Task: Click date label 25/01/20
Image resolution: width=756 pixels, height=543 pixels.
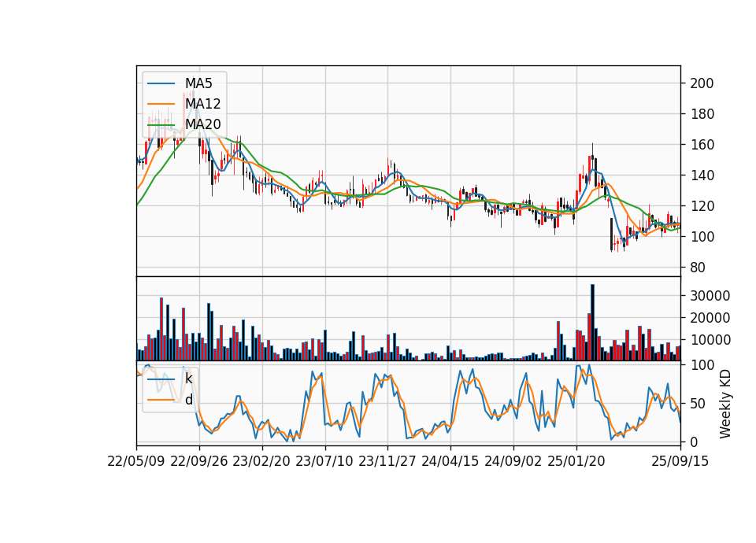Action: point(576,461)
